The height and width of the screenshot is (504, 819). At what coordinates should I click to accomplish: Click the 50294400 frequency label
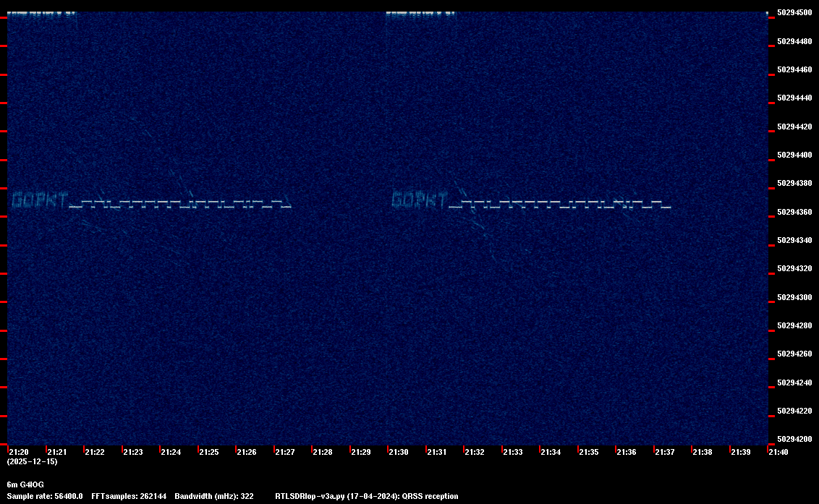794,155
